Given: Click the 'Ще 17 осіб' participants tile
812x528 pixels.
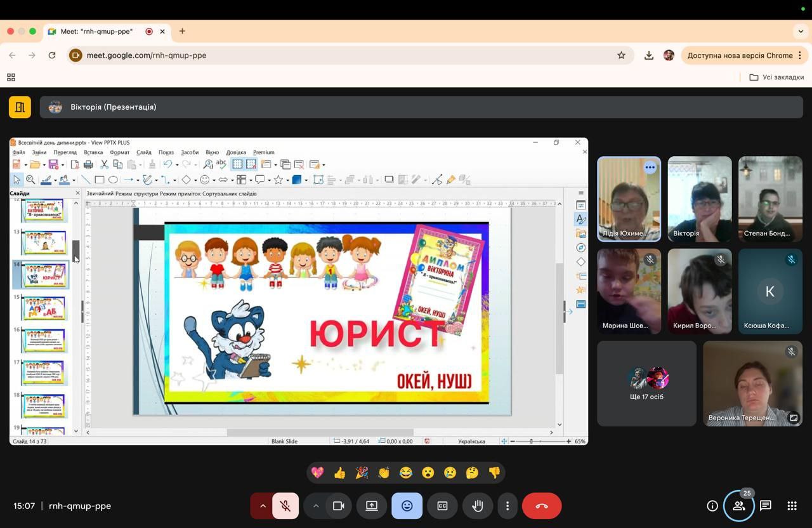Looking at the screenshot, I should [646, 383].
